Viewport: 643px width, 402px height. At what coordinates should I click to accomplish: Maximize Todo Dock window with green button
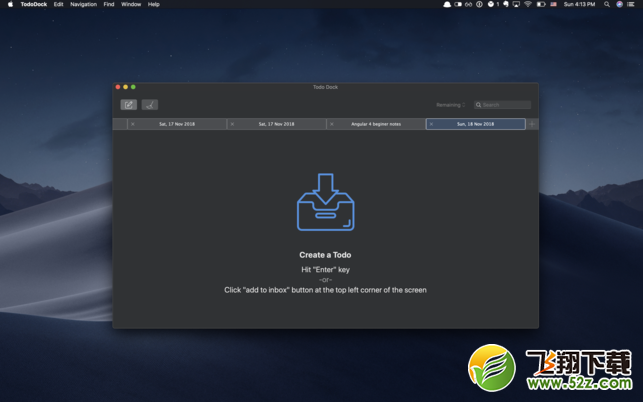coord(133,87)
